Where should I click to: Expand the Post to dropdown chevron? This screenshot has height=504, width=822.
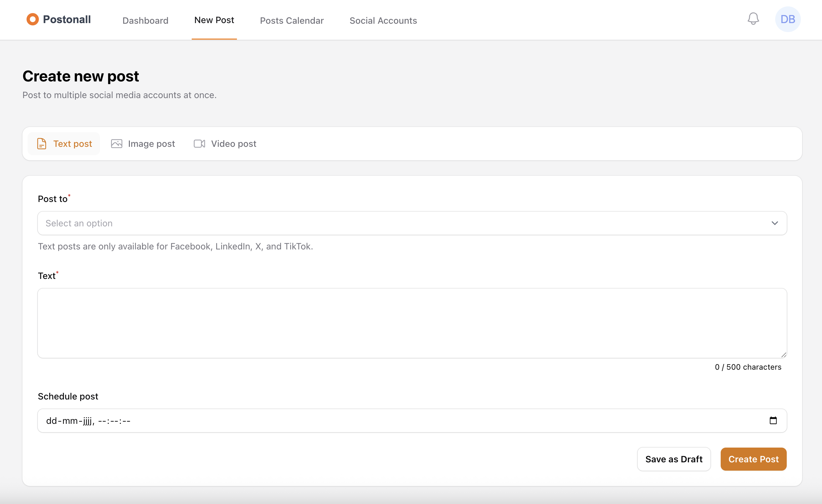[775, 223]
